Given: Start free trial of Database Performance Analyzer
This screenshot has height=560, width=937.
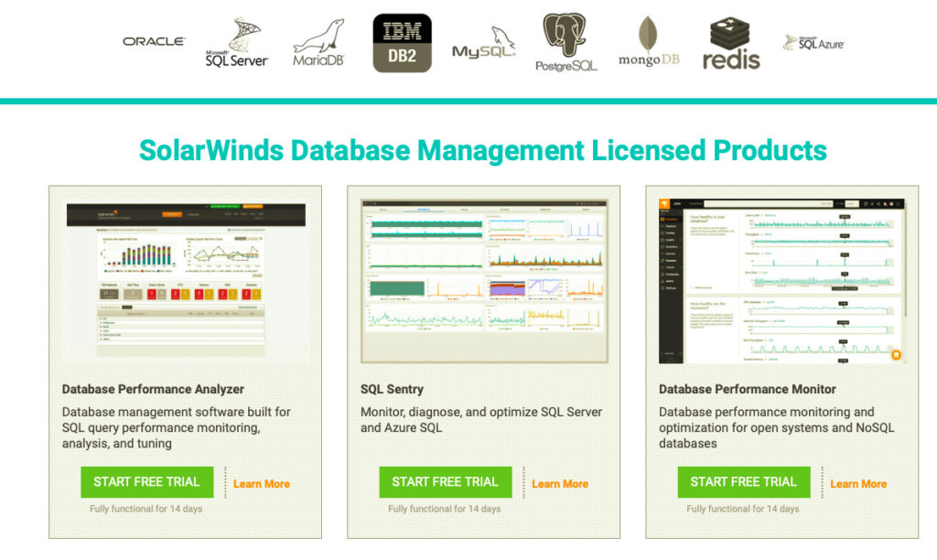Looking at the screenshot, I should click(x=146, y=482).
